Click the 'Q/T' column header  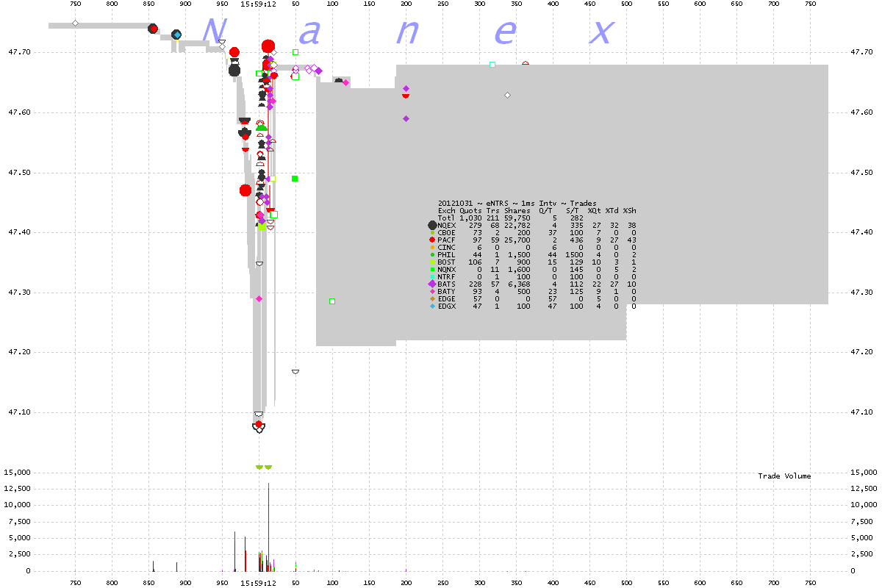coord(546,210)
